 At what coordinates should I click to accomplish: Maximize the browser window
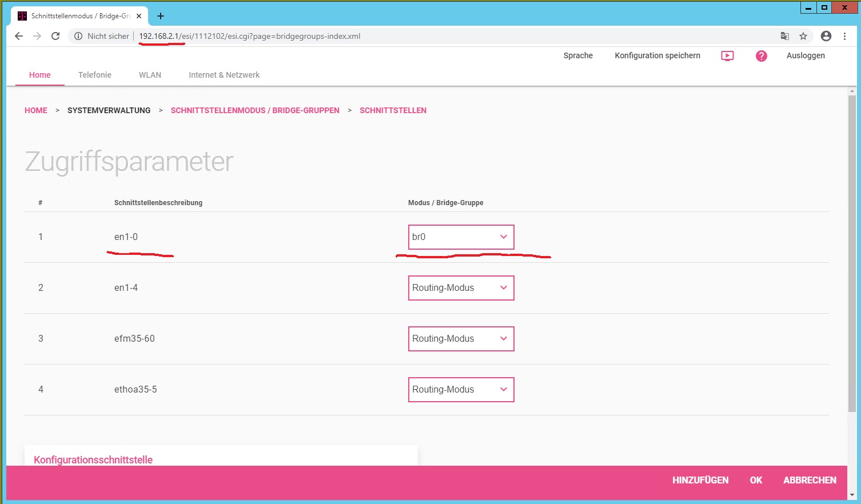pos(824,7)
